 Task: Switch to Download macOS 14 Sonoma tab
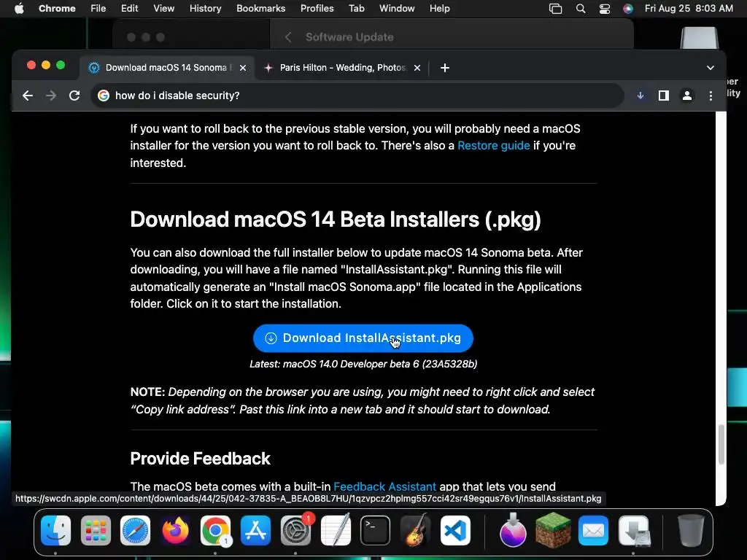point(168,68)
